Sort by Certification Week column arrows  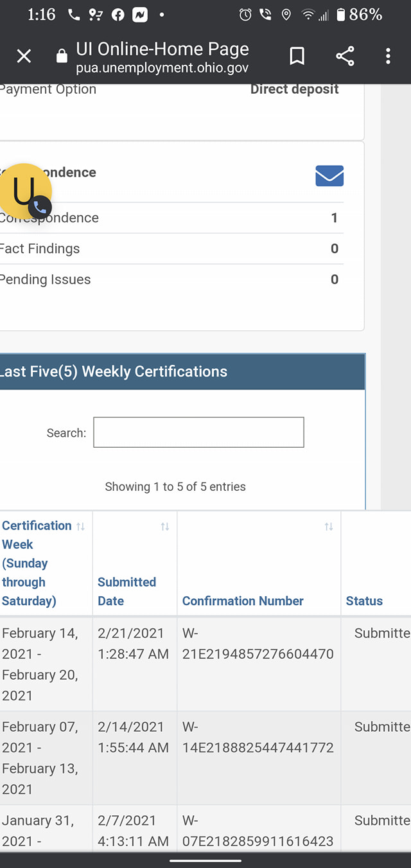click(80, 526)
